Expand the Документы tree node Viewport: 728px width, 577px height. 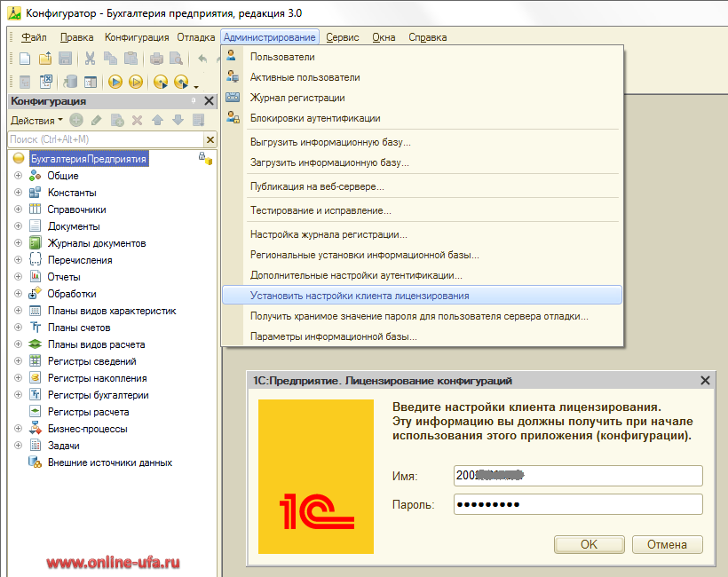[x=18, y=226]
